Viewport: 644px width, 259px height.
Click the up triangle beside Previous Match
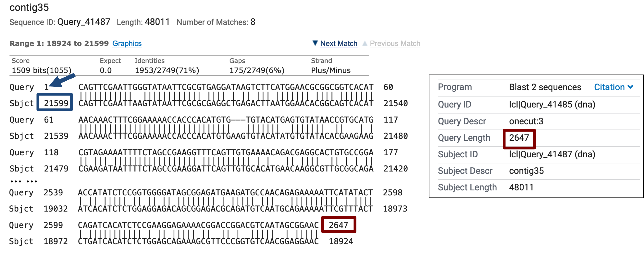[x=365, y=43]
